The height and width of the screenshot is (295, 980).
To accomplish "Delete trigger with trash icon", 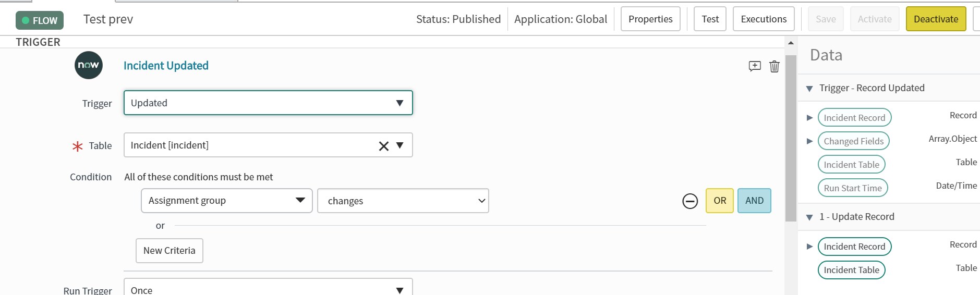I will pyautogui.click(x=775, y=66).
